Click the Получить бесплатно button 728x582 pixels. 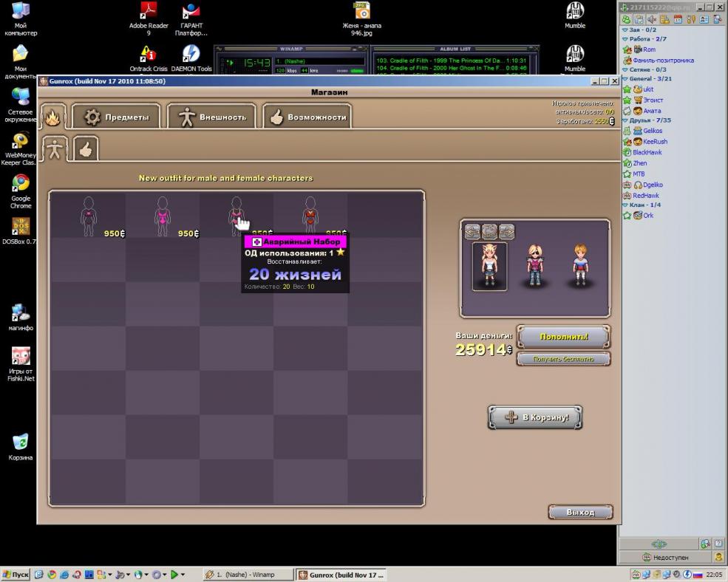563,359
